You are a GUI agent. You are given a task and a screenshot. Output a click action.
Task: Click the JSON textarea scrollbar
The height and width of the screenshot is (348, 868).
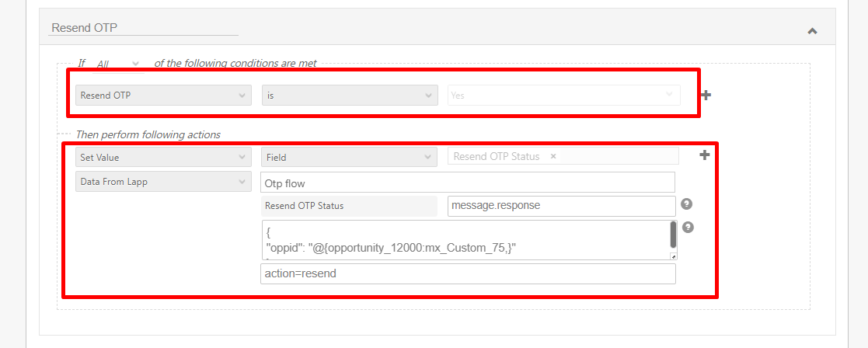(673, 234)
